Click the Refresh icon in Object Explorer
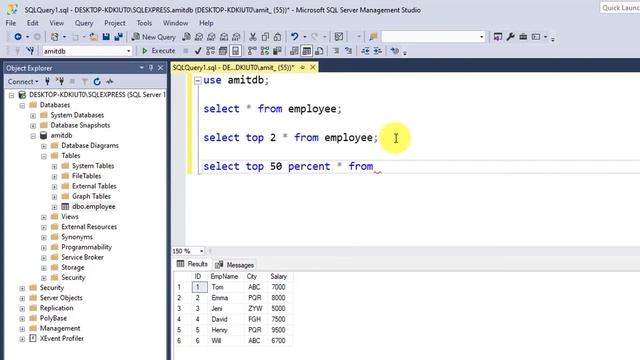 click(97, 82)
